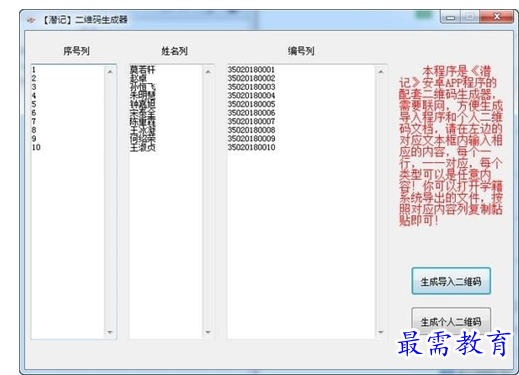Click row "5" in 序号列
This screenshot has height=375, width=519.
click(x=34, y=104)
